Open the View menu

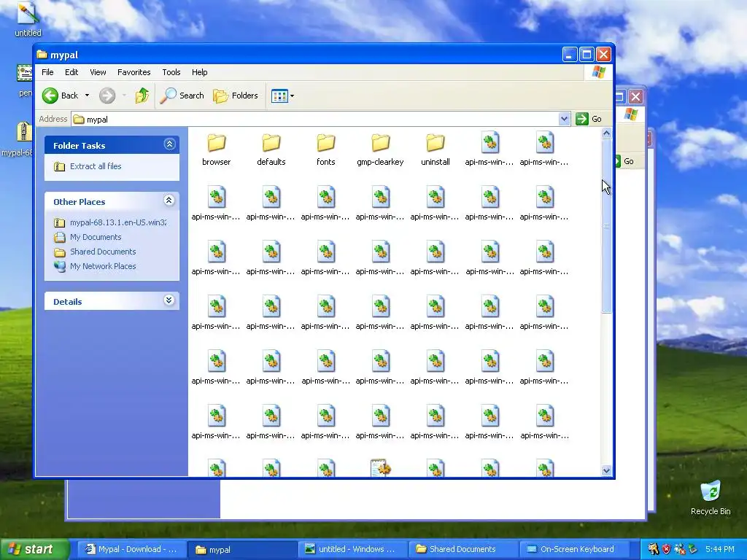coord(98,72)
